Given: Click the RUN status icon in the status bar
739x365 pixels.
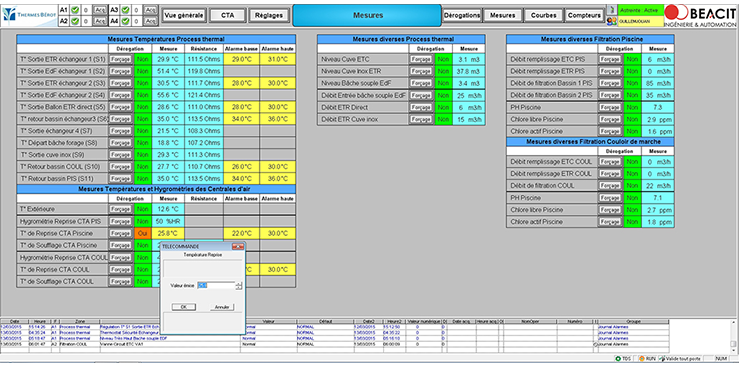Looking at the screenshot, I should pyautogui.click(x=642, y=359).
